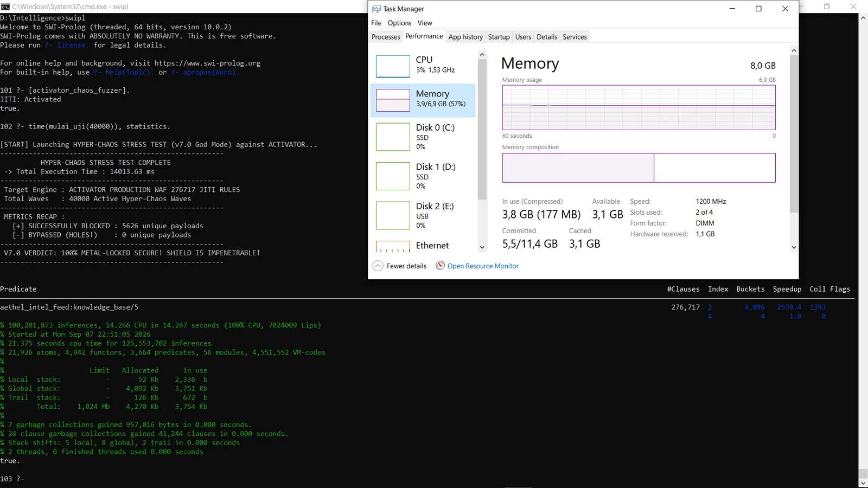The image size is (868, 488).
Task: Open the Options menu in Task Manager
Action: point(400,23)
